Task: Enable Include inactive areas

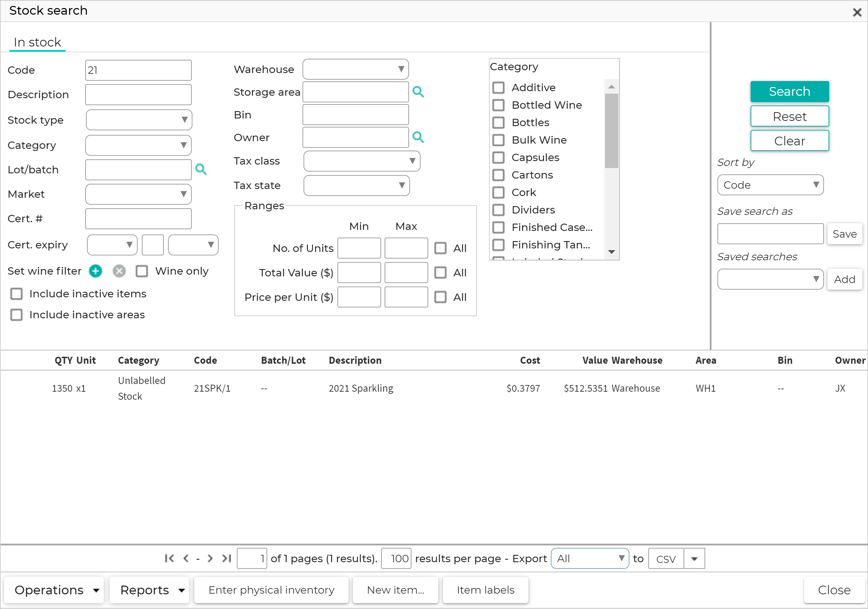Action: [x=16, y=315]
